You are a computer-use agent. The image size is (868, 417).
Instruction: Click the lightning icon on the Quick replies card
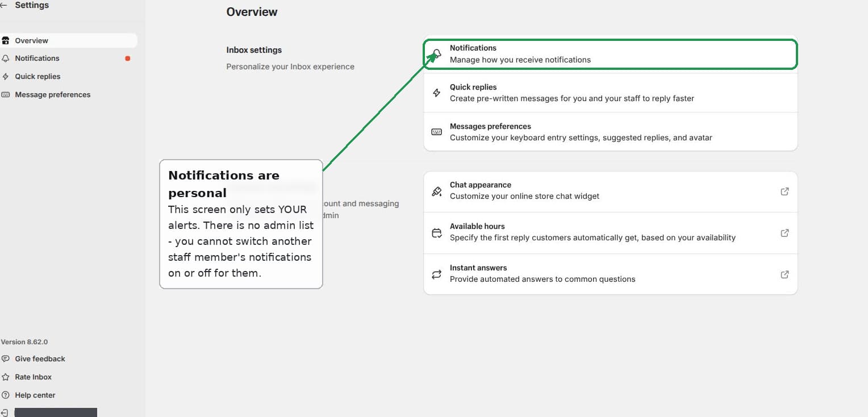point(436,93)
